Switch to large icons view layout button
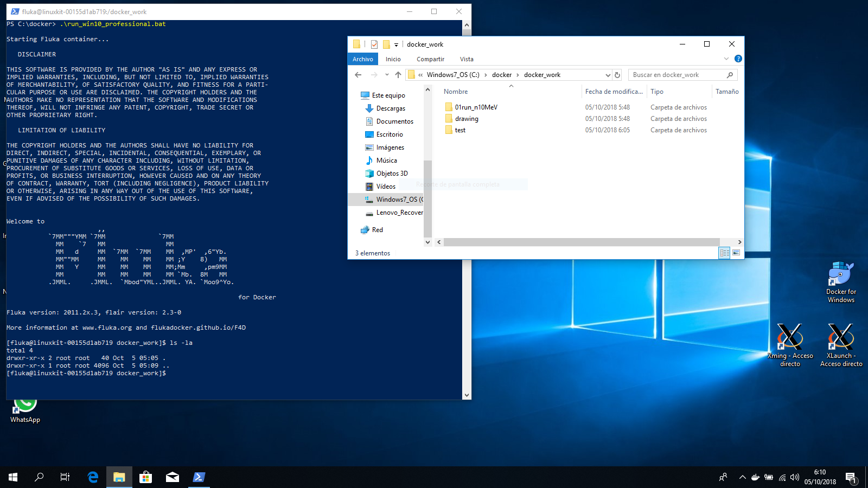Viewport: 868px width, 488px height. pyautogui.click(x=736, y=253)
